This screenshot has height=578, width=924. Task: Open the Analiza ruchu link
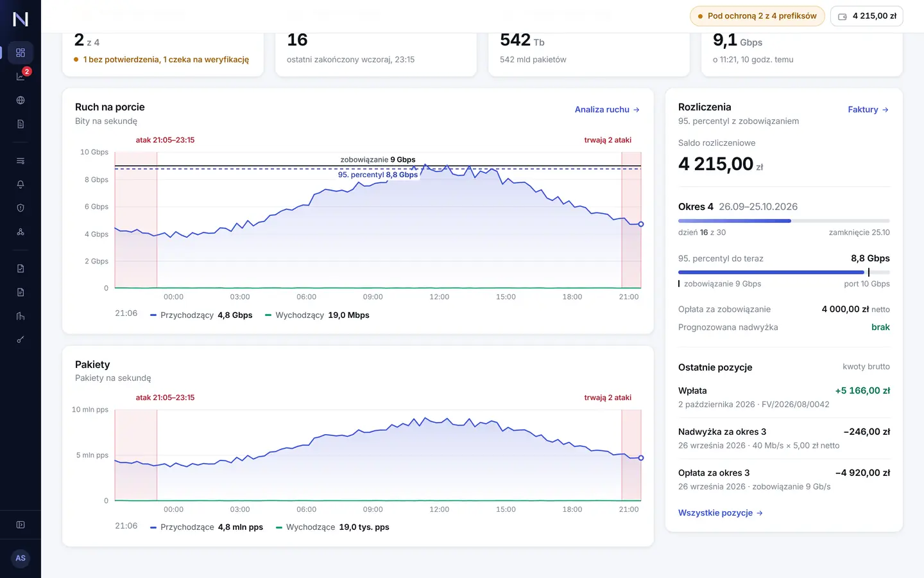tap(607, 110)
